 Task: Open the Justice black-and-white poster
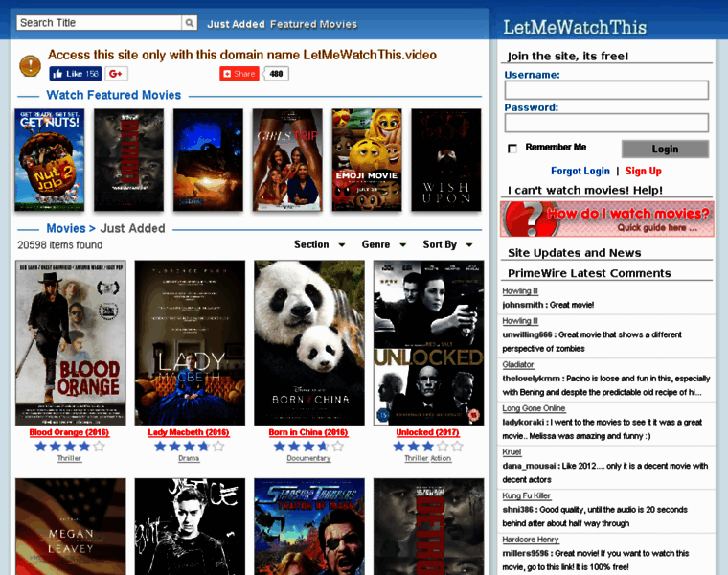(190, 527)
